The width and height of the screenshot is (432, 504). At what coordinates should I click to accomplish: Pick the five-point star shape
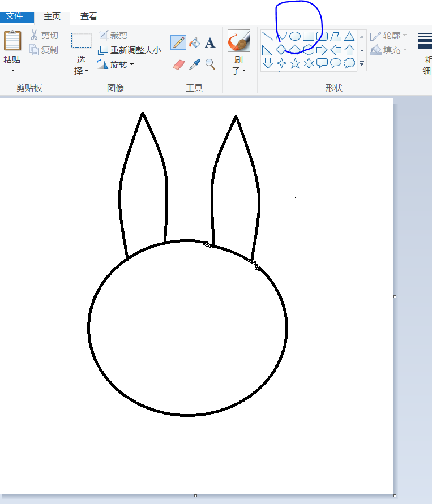(295, 63)
